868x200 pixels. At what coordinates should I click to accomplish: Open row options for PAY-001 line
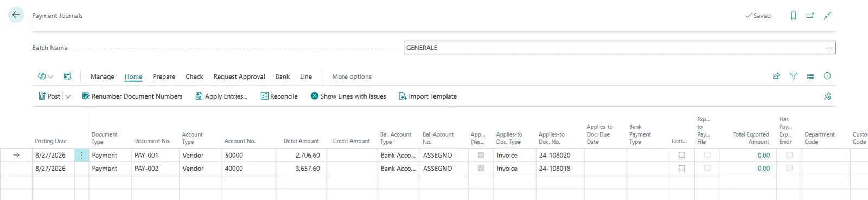[82, 155]
